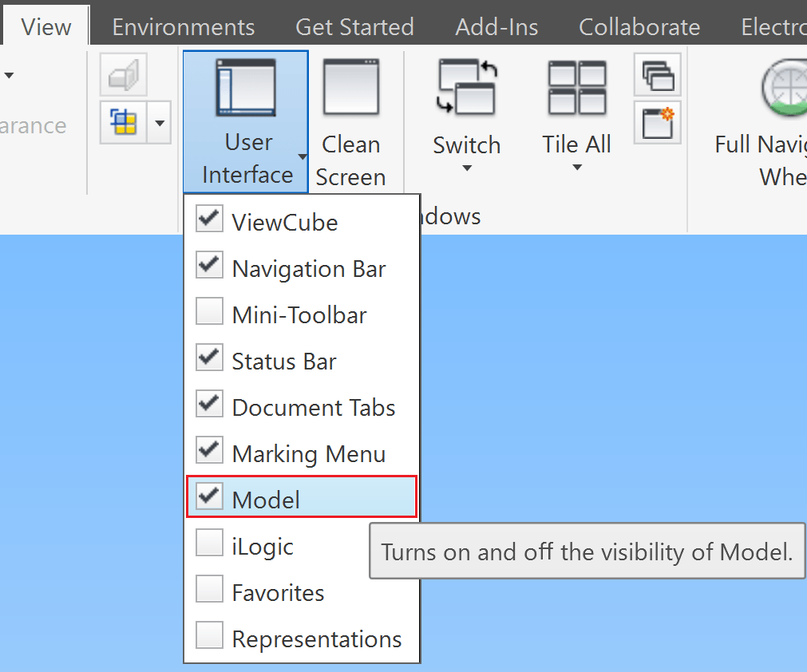Click the Tile All windows icon
Screen dimensions: 807x672
[x=577, y=87]
